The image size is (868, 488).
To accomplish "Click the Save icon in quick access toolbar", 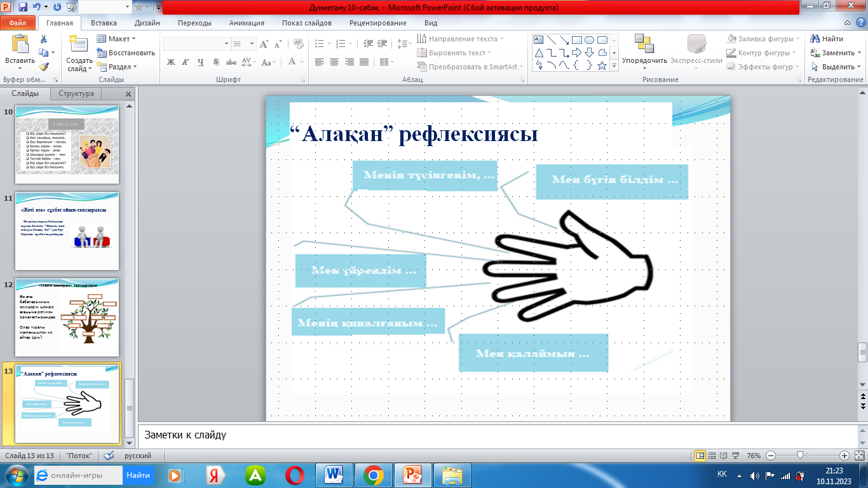I will [23, 8].
